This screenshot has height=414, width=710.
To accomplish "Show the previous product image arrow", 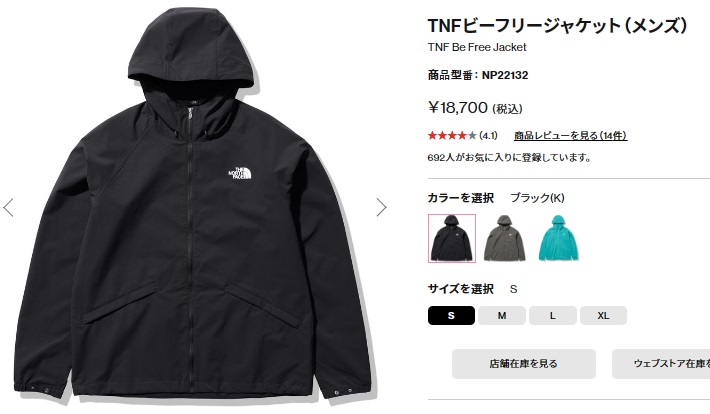I will click(8, 207).
